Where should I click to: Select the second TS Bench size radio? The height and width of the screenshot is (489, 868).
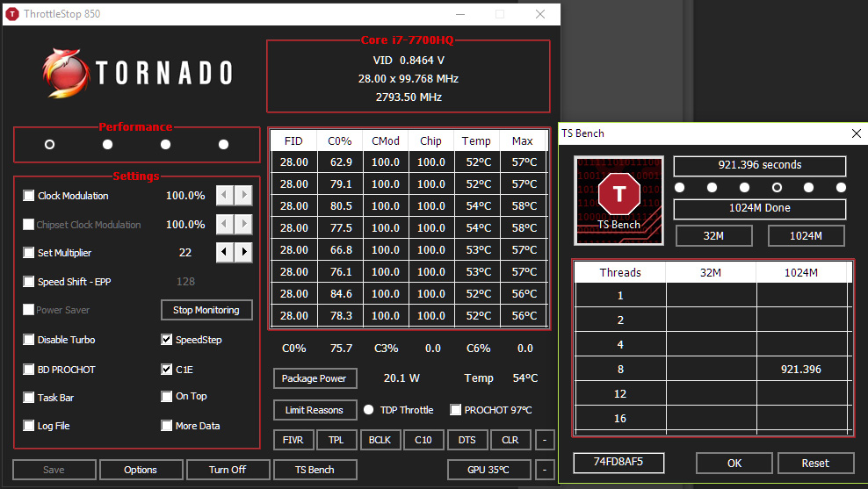click(712, 188)
